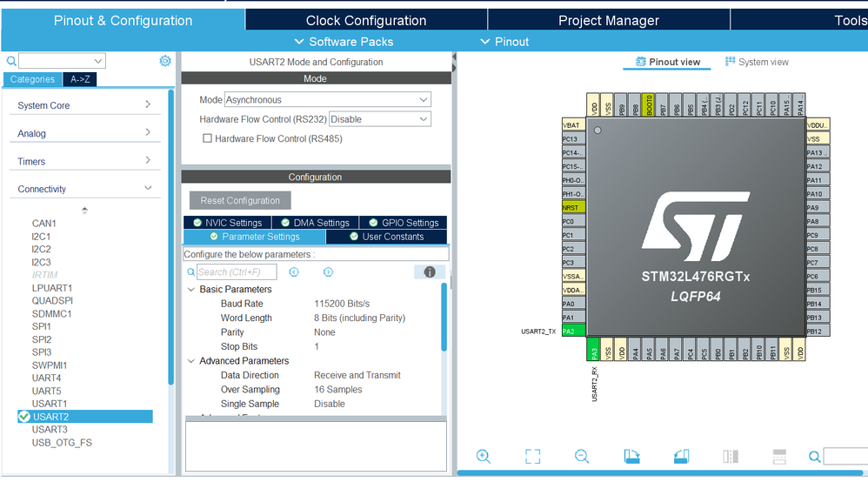Click the parameter info icon
This screenshot has height=482, width=868.
tap(430, 272)
